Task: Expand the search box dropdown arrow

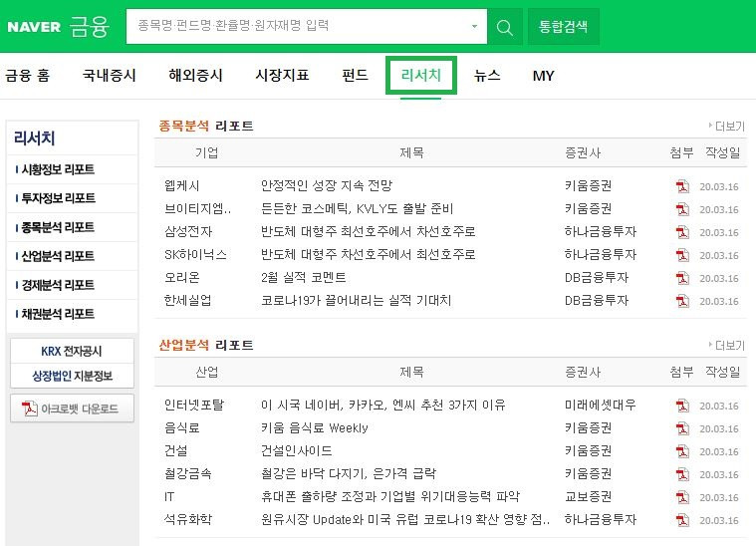Action: click(474, 27)
